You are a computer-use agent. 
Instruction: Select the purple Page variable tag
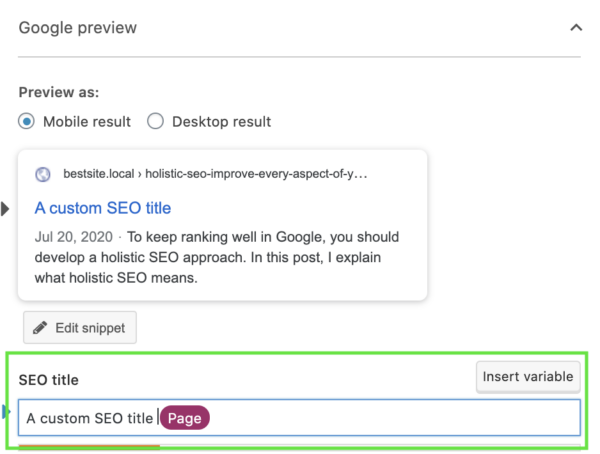[184, 418]
